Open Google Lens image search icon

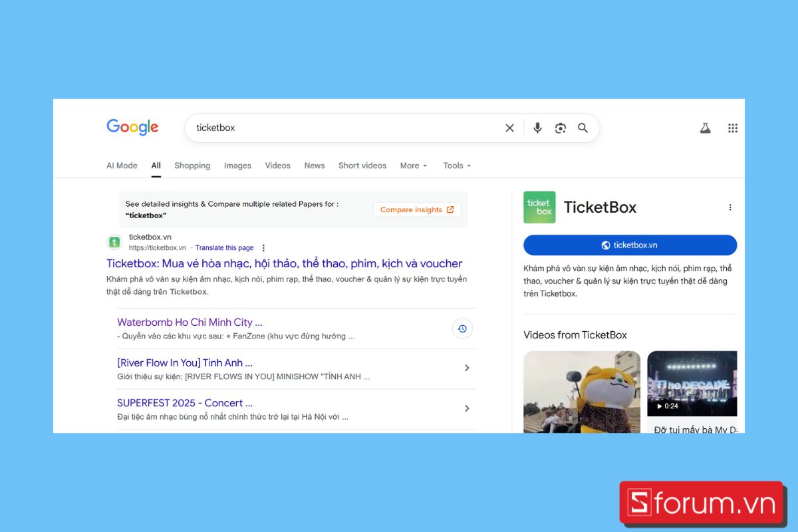(561, 128)
